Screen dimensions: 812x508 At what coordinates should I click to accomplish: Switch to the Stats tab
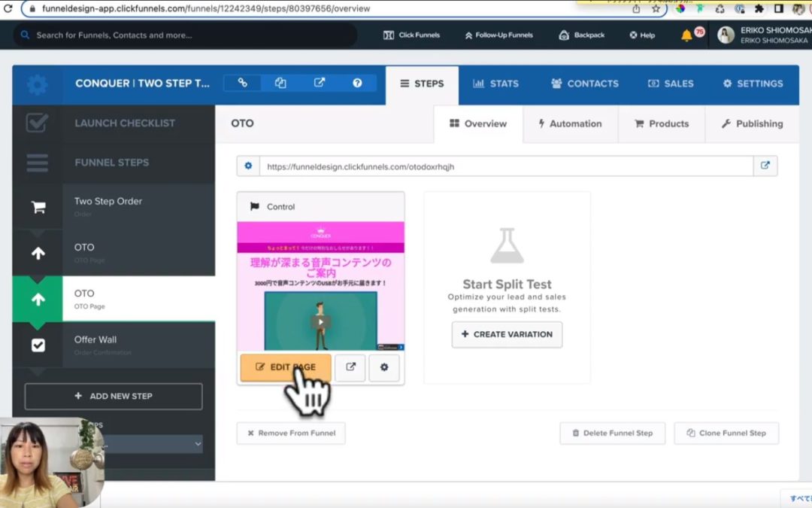(x=495, y=84)
